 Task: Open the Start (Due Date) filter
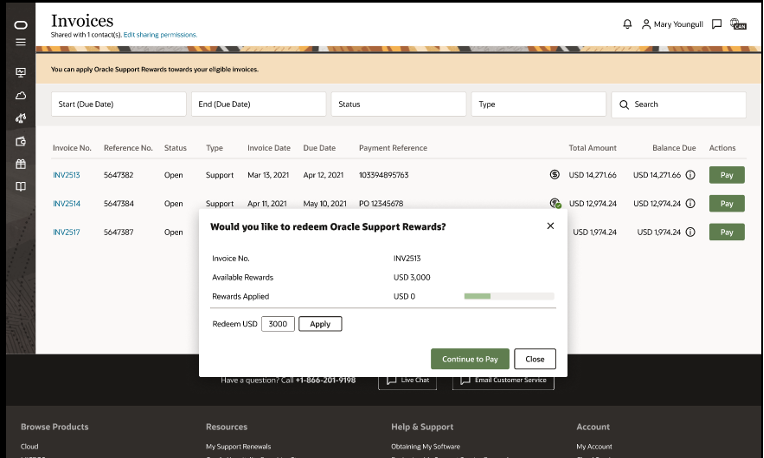119,104
